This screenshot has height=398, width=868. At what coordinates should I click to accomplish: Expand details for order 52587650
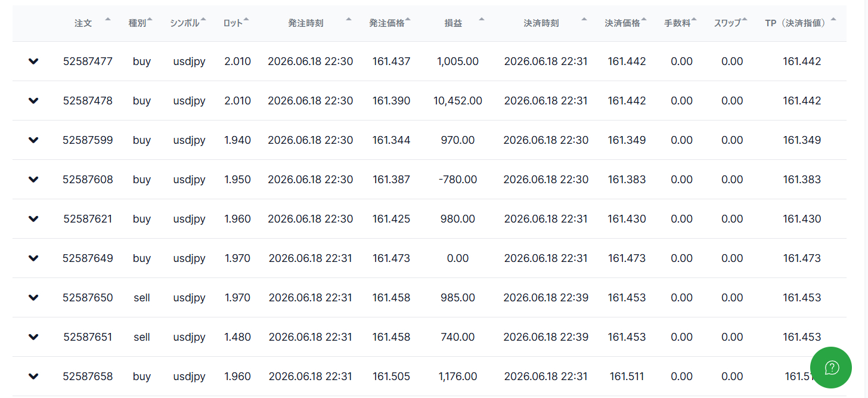33,298
